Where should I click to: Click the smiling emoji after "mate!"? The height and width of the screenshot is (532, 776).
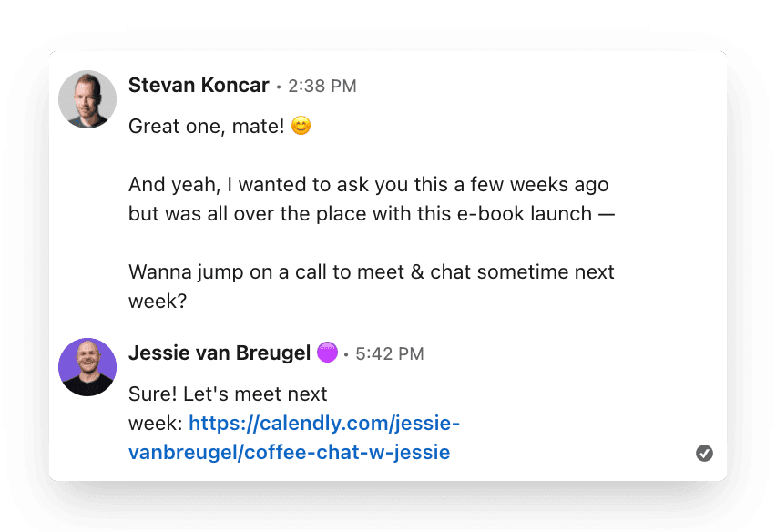click(301, 127)
